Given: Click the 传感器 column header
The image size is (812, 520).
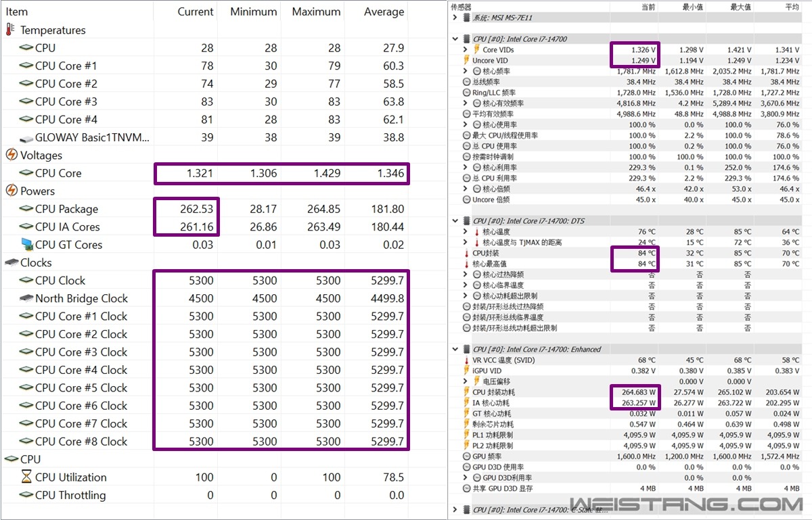Looking at the screenshot, I should tap(461, 6).
